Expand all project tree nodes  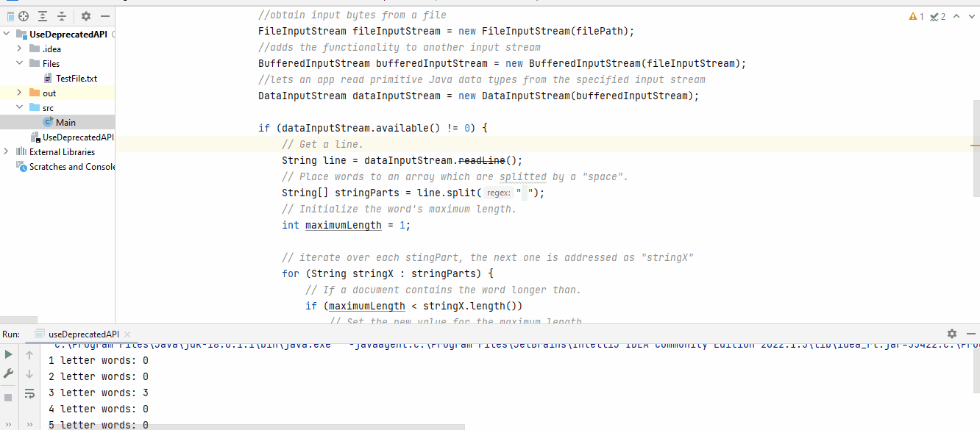pos(43,16)
